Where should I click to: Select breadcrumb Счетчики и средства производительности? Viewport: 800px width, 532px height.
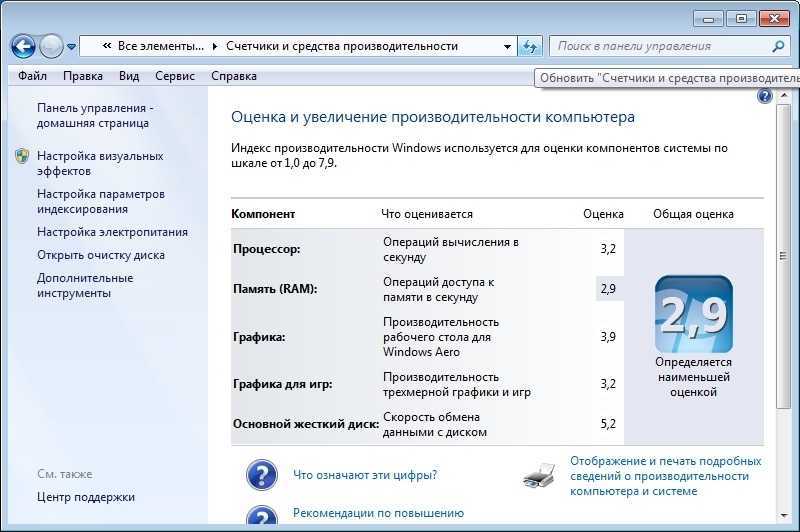coord(342,46)
